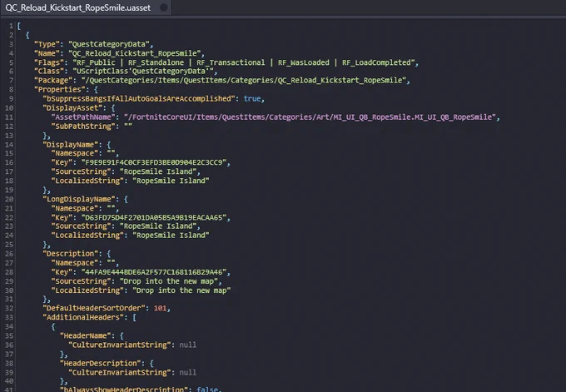Screen dimensions: 566x392
Task: Click the "Package" path value on line 7
Action: tap(244, 81)
